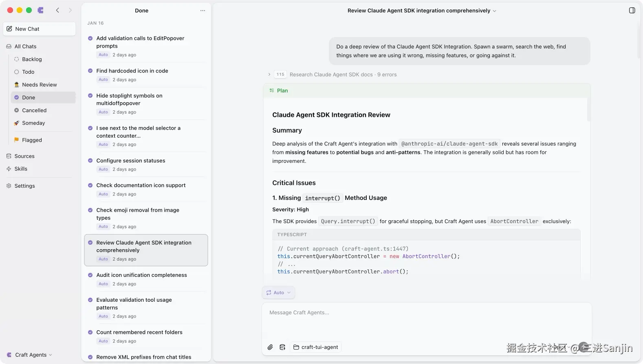Click the forward navigation arrow

pyautogui.click(x=70, y=10)
